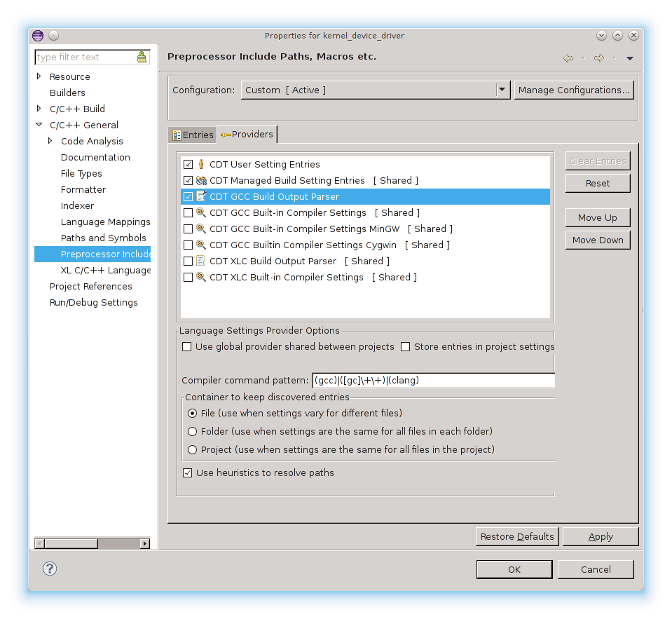Uncheck CDT GCC Build Output Parser
Viewport: 672px width, 619px height.
point(188,197)
